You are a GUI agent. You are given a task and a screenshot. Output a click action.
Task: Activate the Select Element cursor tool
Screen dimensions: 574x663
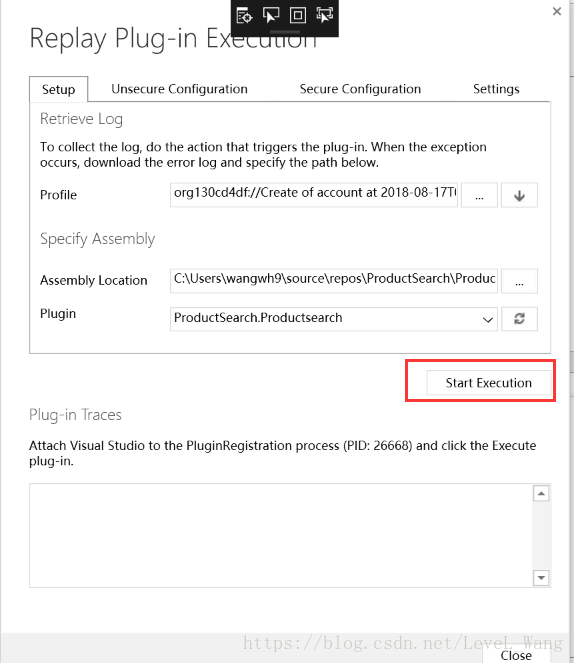click(271, 16)
